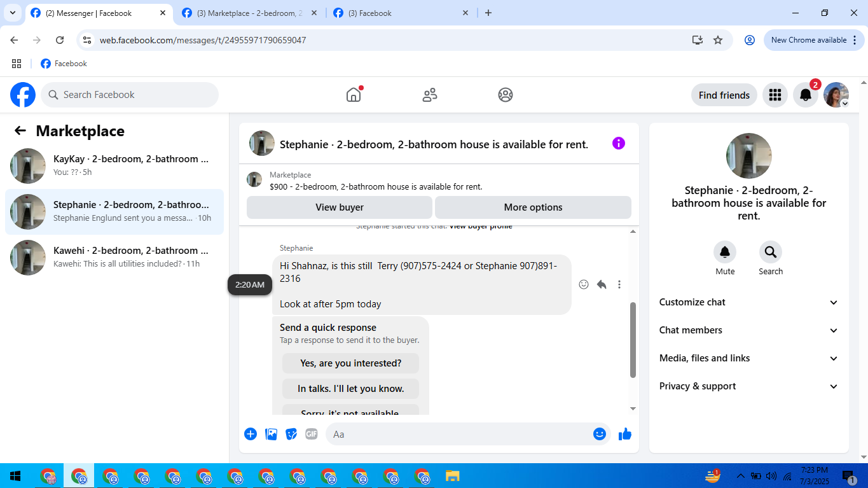The height and width of the screenshot is (488, 868).
Task: Mute this conversation bell icon
Action: (725, 252)
